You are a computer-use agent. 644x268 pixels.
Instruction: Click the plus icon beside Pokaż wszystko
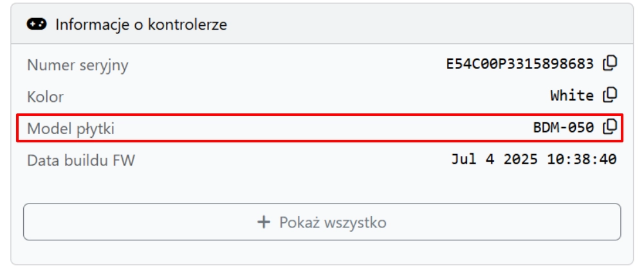(263, 223)
